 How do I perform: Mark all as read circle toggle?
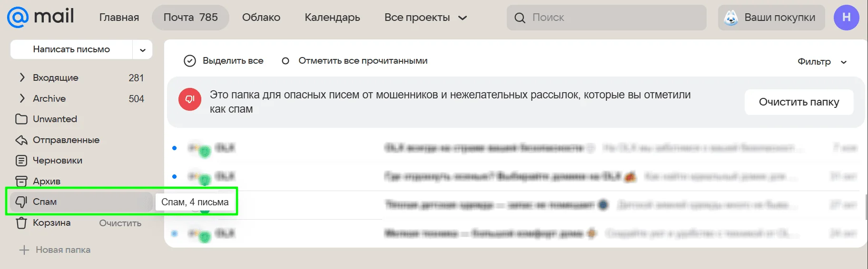[286, 61]
